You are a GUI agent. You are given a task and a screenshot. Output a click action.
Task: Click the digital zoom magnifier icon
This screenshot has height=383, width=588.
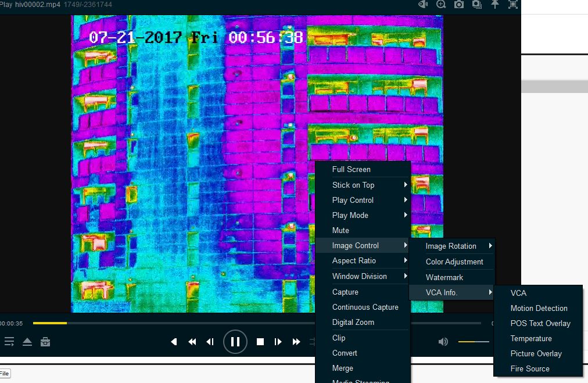(441, 5)
